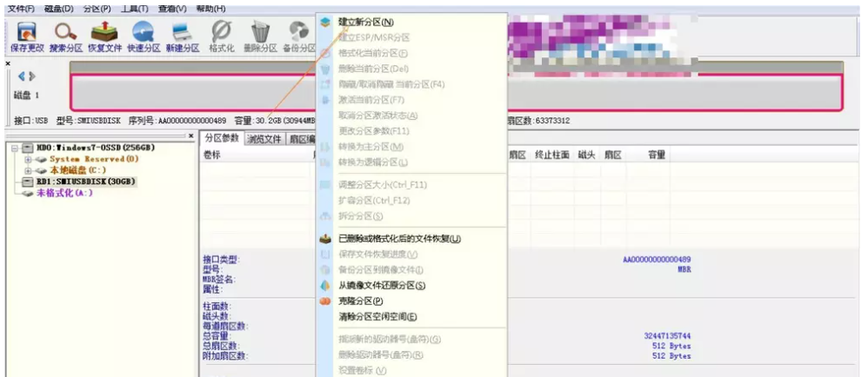Go to next disk with right arrow
The image size is (868, 377).
point(32,76)
